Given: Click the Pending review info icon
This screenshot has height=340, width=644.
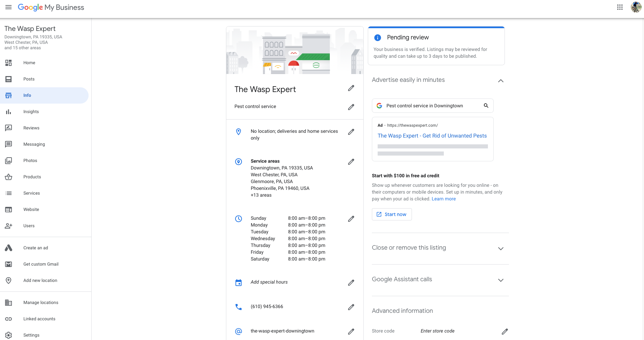Looking at the screenshot, I should pos(378,37).
